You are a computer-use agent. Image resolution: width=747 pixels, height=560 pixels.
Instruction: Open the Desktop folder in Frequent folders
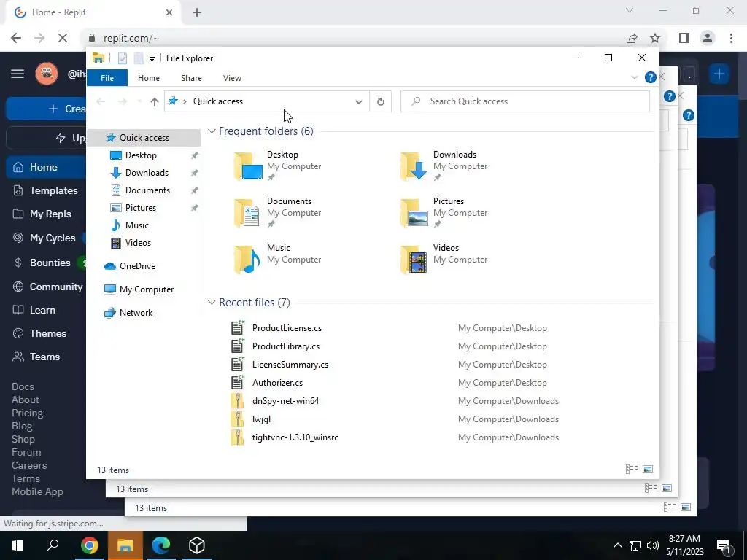pos(278,166)
